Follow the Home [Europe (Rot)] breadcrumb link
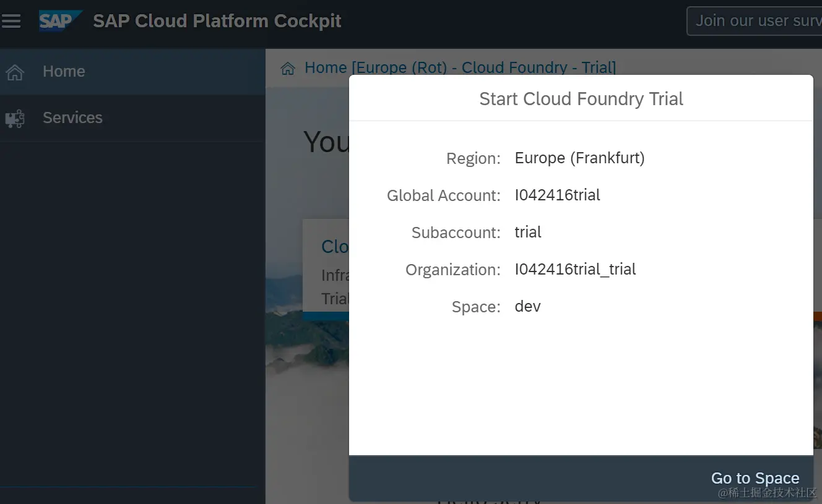The height and width of the screenshot is (504, 822). pyautogui.click(x=460, y=67)
